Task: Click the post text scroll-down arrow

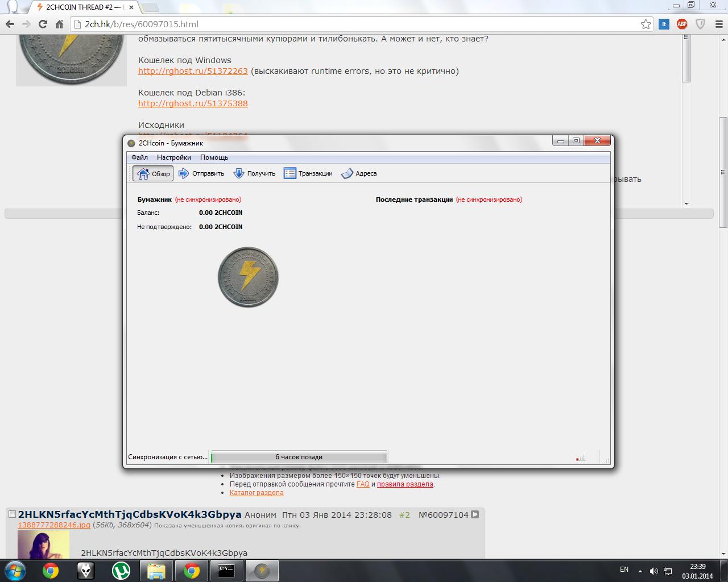Action: (x=686, y=203)
